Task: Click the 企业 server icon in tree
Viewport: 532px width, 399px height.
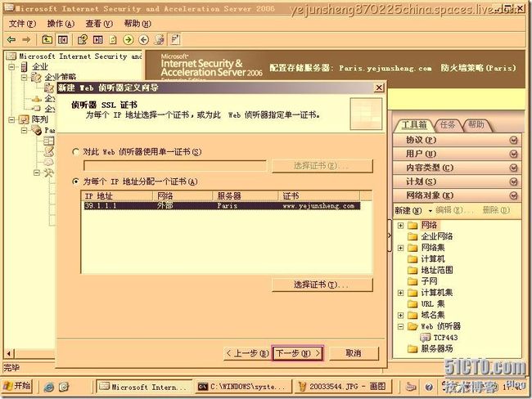Action: [24, 67]
